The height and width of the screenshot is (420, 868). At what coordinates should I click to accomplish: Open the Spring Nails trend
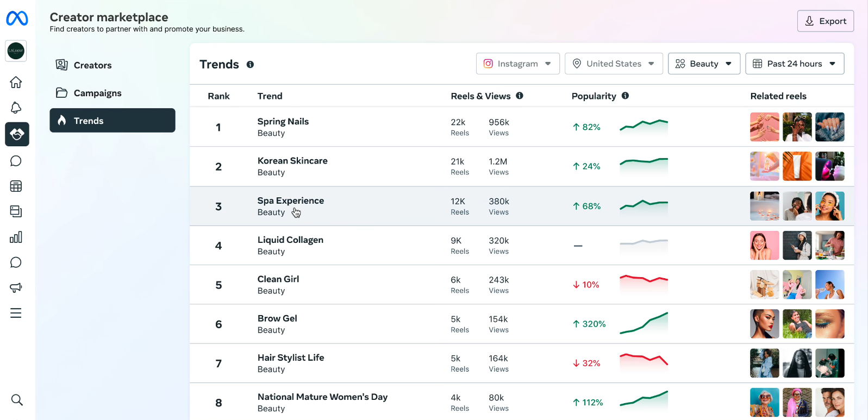[x=283, y=122]
